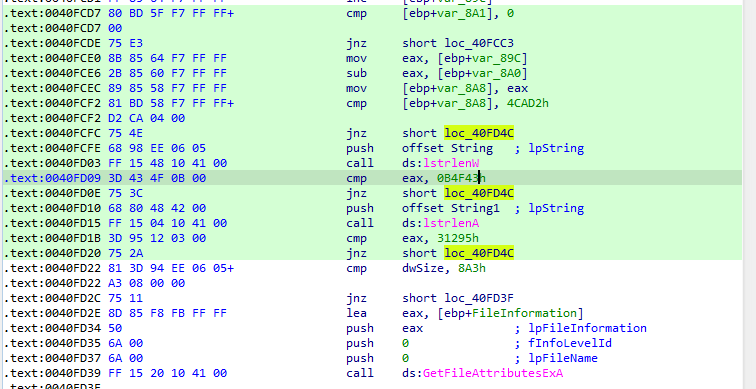
Task: Click the FileInformation stack variable
Action: pos(524,313)
